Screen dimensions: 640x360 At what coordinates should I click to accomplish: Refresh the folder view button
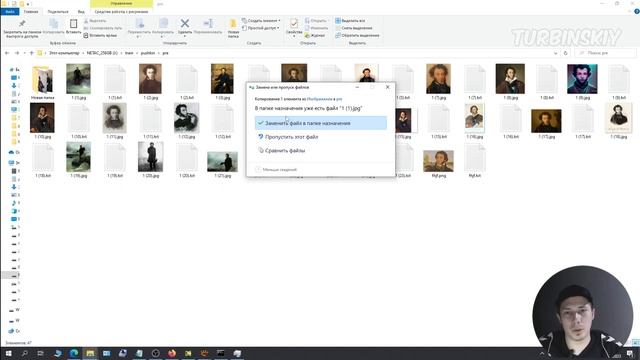pos(565,53)
